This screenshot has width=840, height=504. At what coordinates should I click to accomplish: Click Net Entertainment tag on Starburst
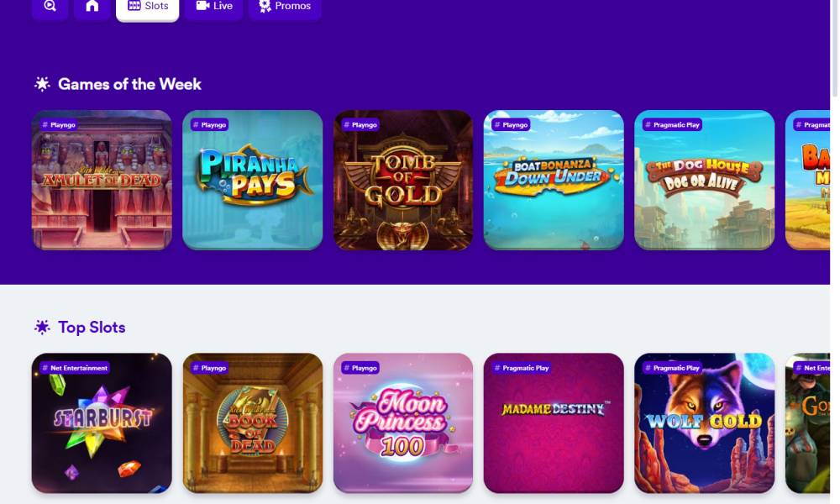[75, 368]
